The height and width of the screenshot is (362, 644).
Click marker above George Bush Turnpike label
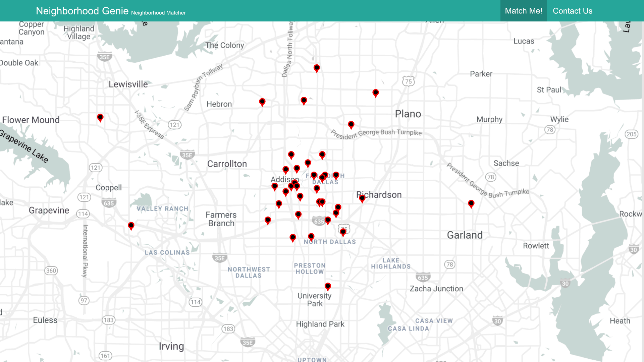pos(351,125)
